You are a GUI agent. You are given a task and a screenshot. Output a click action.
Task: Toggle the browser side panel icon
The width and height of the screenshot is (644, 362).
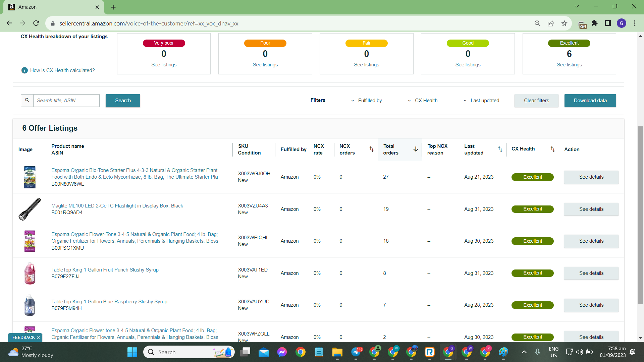tap(608, 23)
